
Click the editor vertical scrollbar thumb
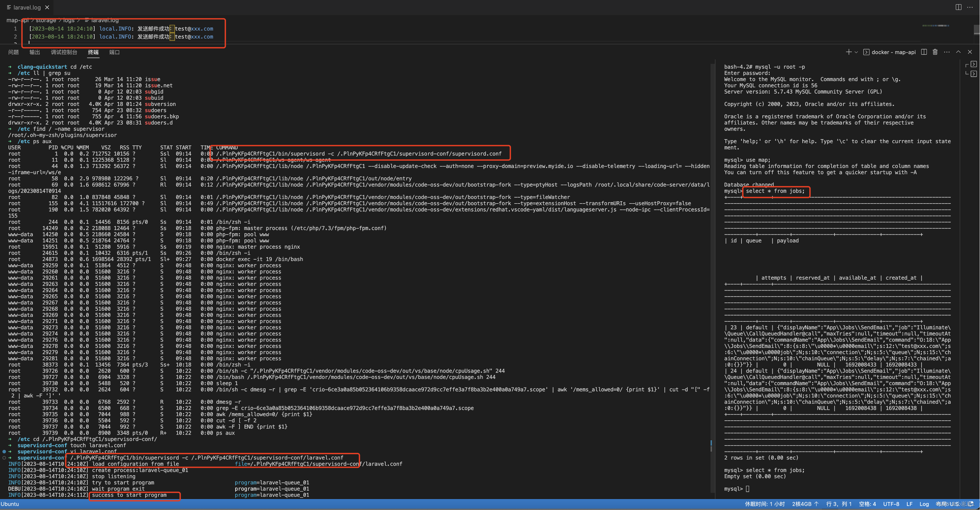(x=976, y=30)
